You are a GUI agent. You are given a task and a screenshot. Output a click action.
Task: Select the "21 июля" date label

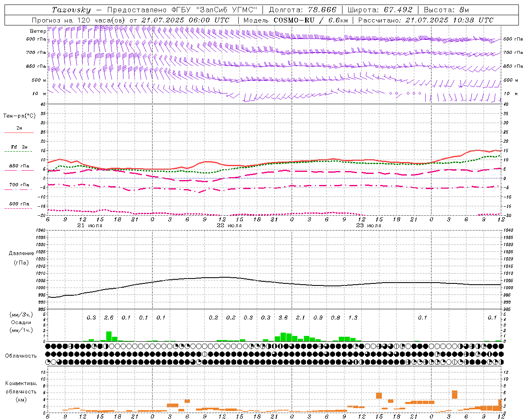coord(90,226)
